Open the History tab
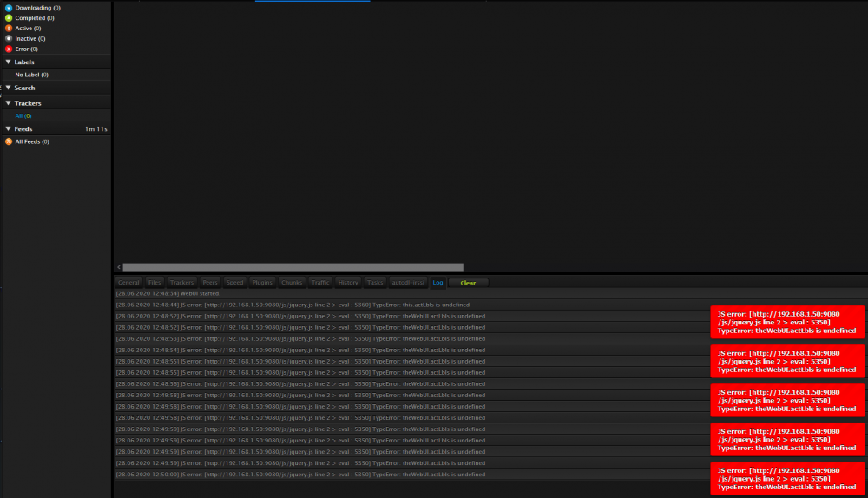This screenshot has height=498, width=868. (348, 282)
